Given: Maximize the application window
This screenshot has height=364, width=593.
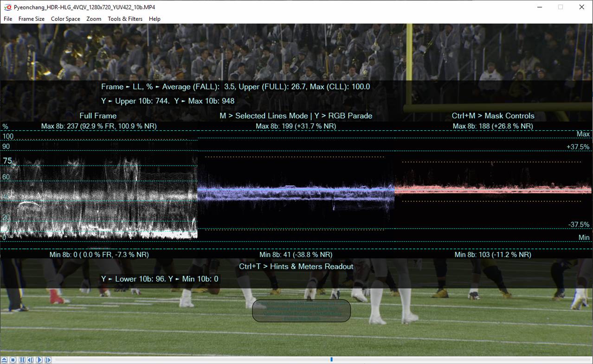Looking at the screenshot, I should coord(560,7).
